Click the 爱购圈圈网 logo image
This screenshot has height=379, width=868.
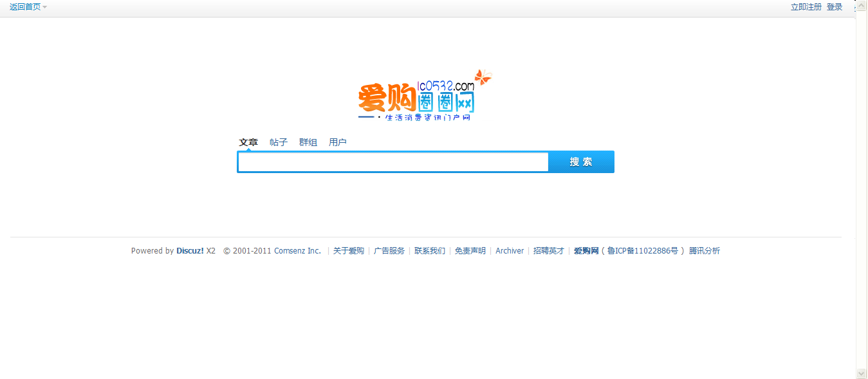click(x=425, y=96)
